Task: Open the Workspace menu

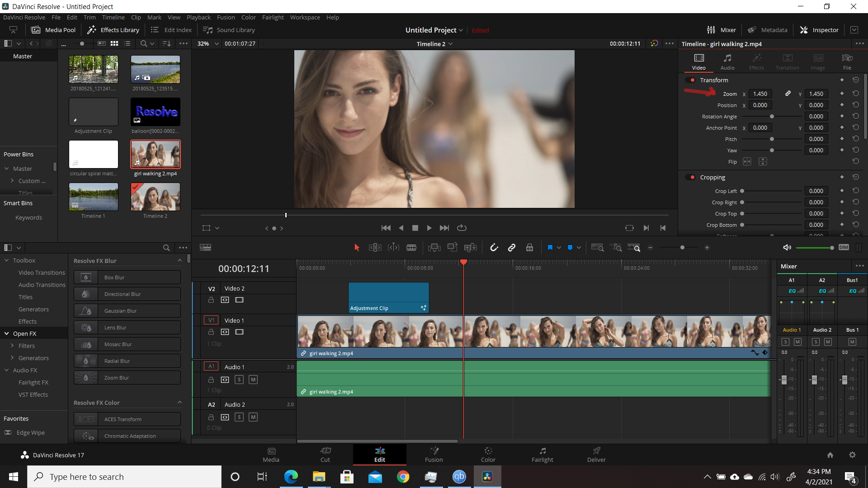Action: (x=305, y=17)
